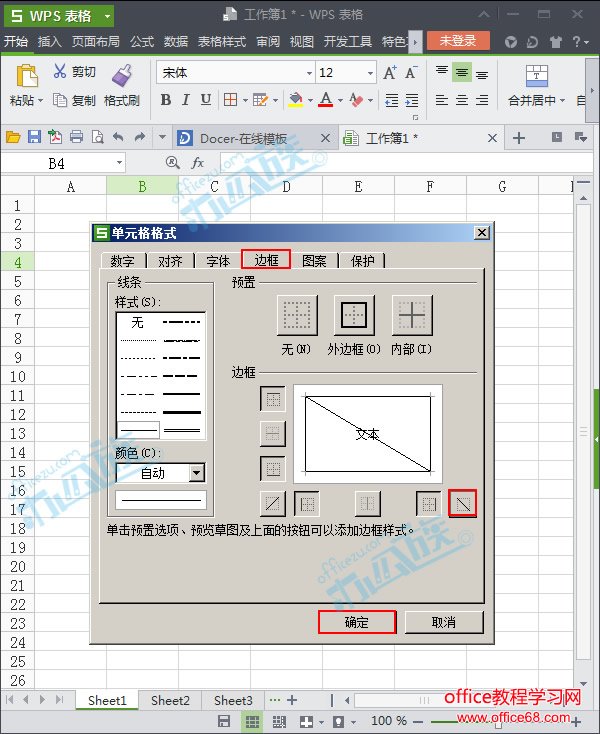Screen dimensions: 600x734
Task: Open the font name dropdown
Action: point(309,73)
